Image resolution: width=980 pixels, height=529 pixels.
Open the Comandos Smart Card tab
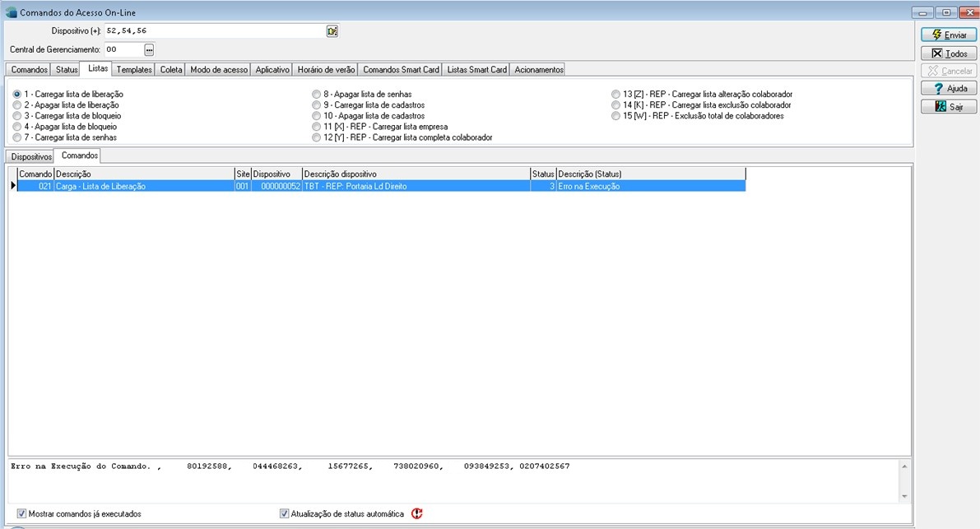coord(401,70)
